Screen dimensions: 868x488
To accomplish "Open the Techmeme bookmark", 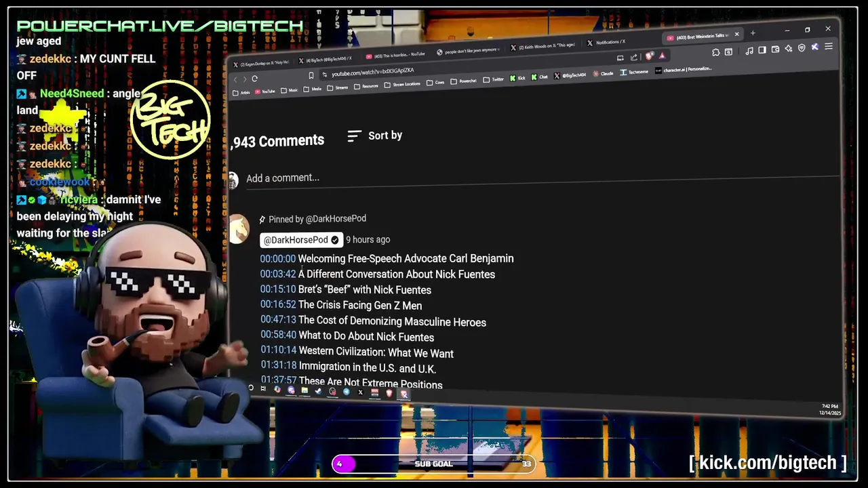I will [x=634, y=72].
